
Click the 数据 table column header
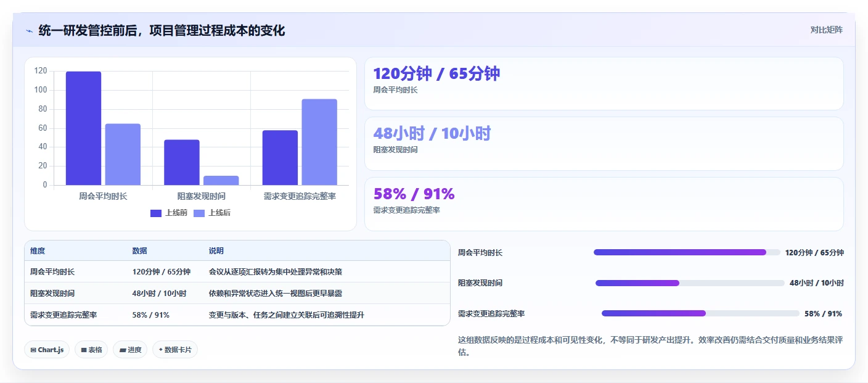pyautogui.click(x=140, y=251)
